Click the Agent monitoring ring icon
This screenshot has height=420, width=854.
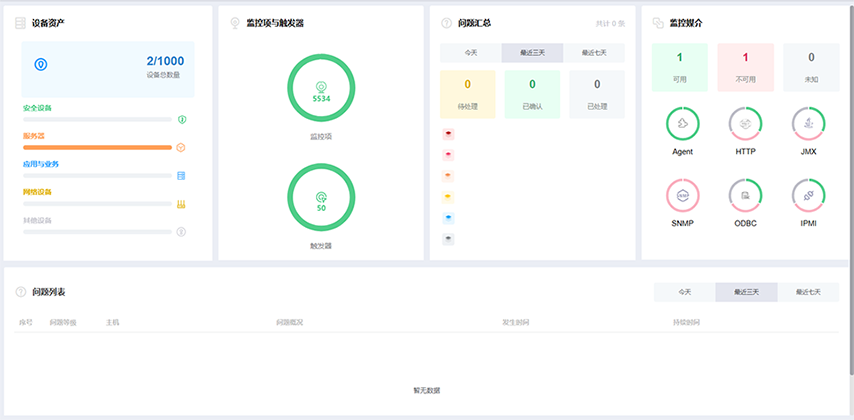(682, 124)
